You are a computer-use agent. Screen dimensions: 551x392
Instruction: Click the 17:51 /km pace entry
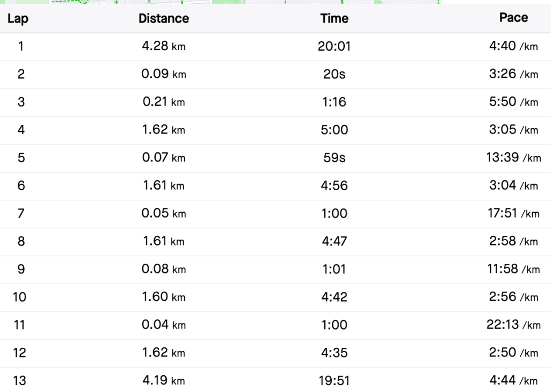pyautogui.click(x=513, y=214)
